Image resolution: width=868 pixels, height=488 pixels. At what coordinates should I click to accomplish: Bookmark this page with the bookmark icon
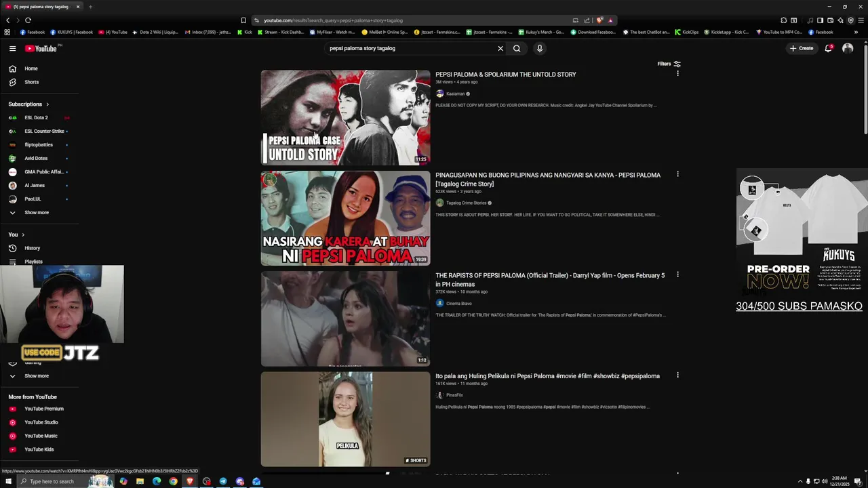pyautogui.click(x=243, y=20)
